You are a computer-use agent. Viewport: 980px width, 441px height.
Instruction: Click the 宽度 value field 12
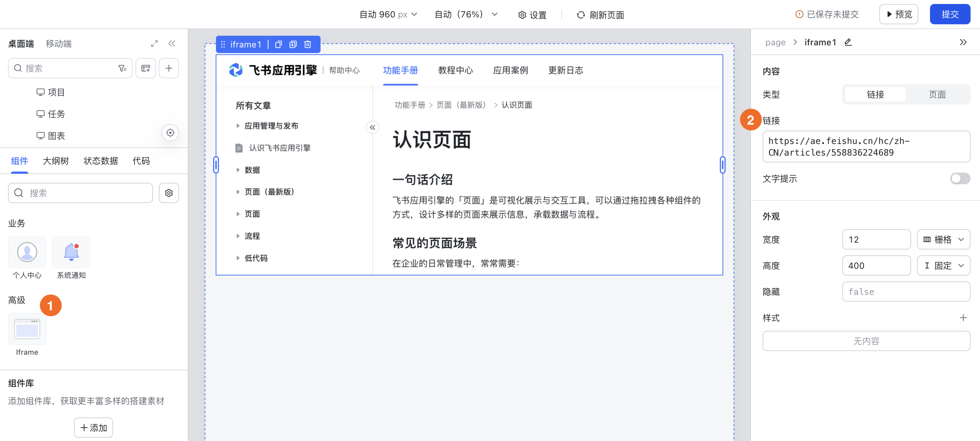(x=876, y=240)
